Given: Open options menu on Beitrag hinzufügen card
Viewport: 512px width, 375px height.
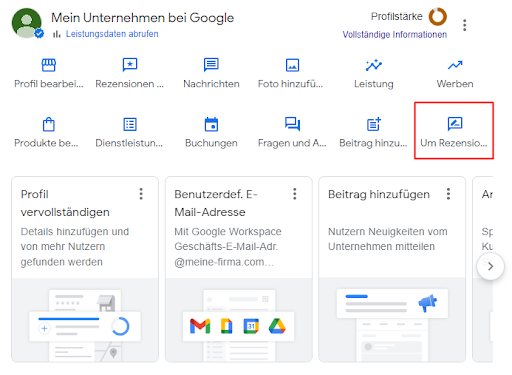Looking at the screenshot, I should point(448,194).
